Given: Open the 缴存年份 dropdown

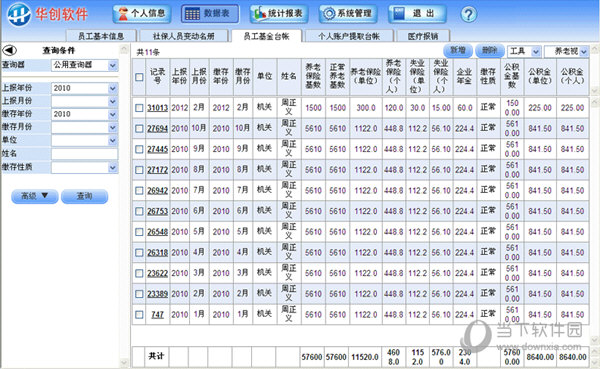Looking at the screenshot, I should click(112, 114).
